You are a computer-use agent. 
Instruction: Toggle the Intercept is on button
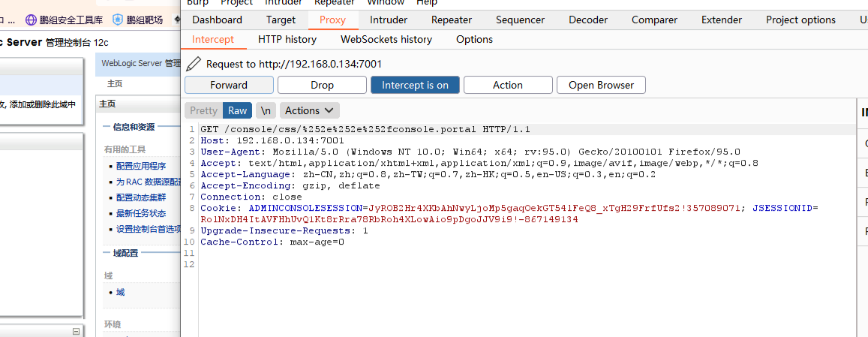[415, 85]
